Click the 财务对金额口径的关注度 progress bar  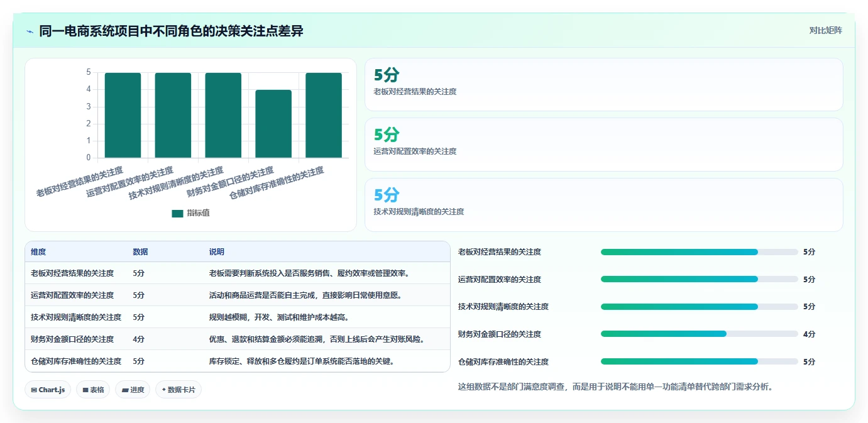[x=699, y=334]
